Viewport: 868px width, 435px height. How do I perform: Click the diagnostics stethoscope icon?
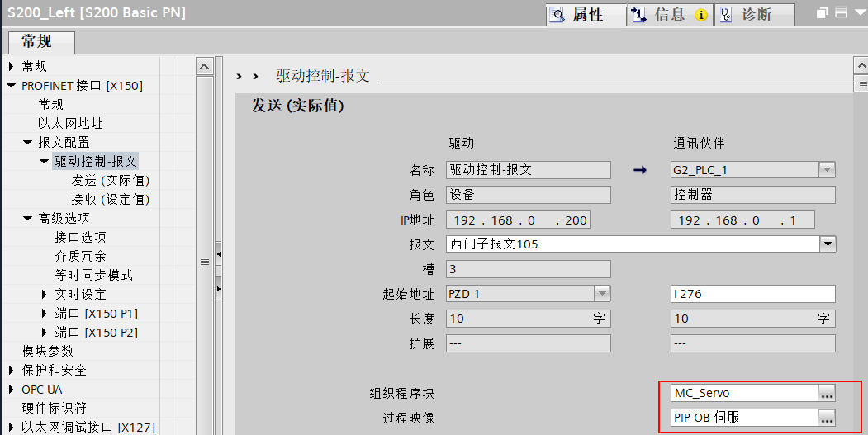point(726,15)
